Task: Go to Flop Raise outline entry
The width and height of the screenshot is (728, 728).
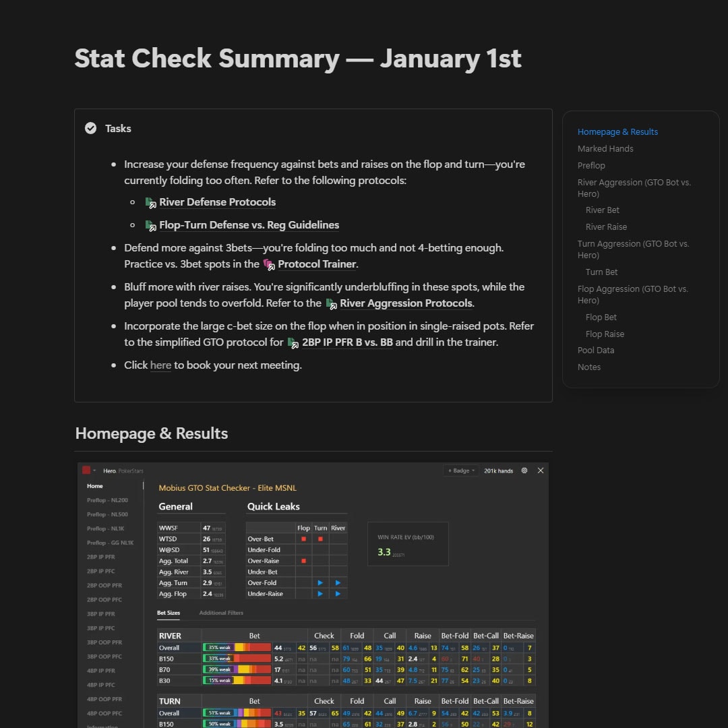Action: click(605, 334)
